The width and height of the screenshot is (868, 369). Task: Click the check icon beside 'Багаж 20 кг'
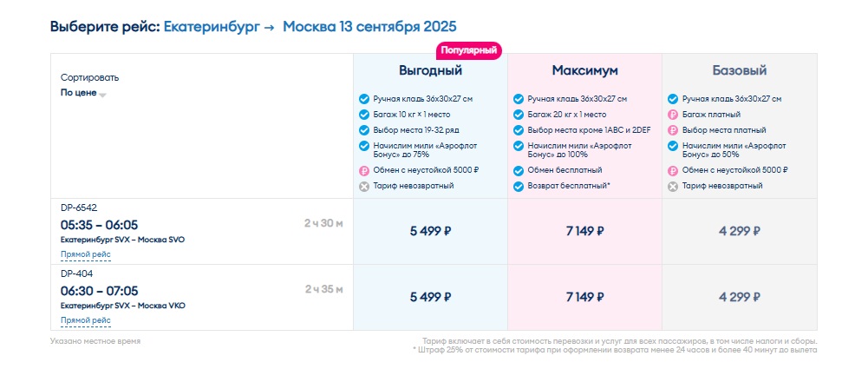[x=519, y=115]
